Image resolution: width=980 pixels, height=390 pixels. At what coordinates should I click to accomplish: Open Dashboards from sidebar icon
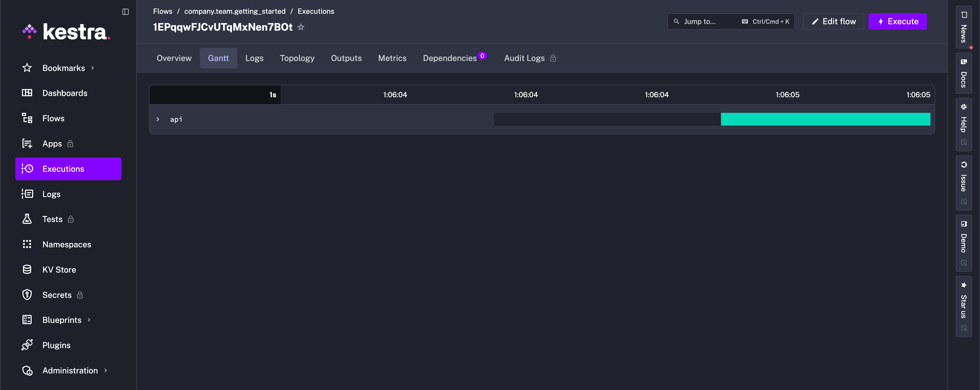point(27,93)
